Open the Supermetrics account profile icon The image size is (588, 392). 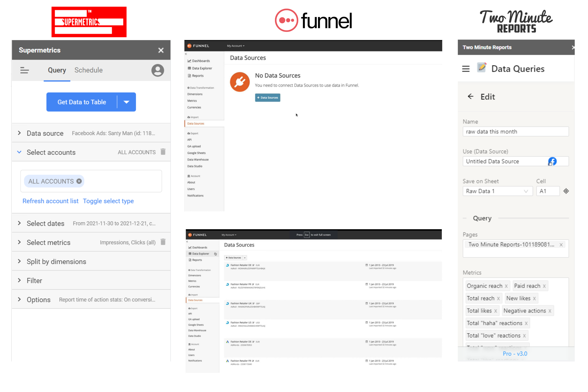158,70
